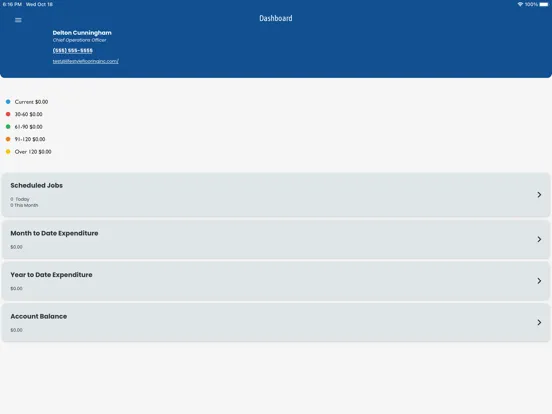Click '0 Today' in Scheduled Jobs

coord(20,199)
